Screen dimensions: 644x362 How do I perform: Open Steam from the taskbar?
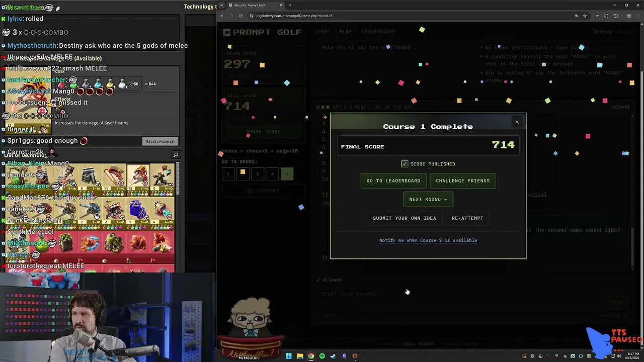[333, 356]
